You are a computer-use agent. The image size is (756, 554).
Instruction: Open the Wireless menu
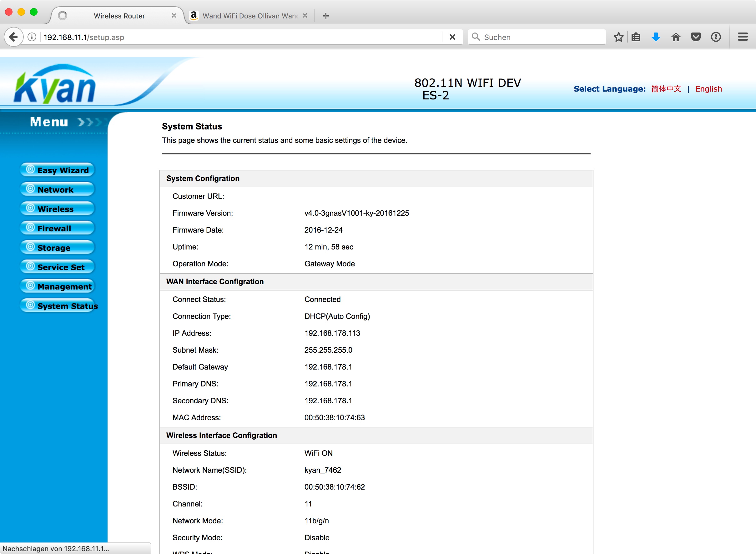coord(57,209)
